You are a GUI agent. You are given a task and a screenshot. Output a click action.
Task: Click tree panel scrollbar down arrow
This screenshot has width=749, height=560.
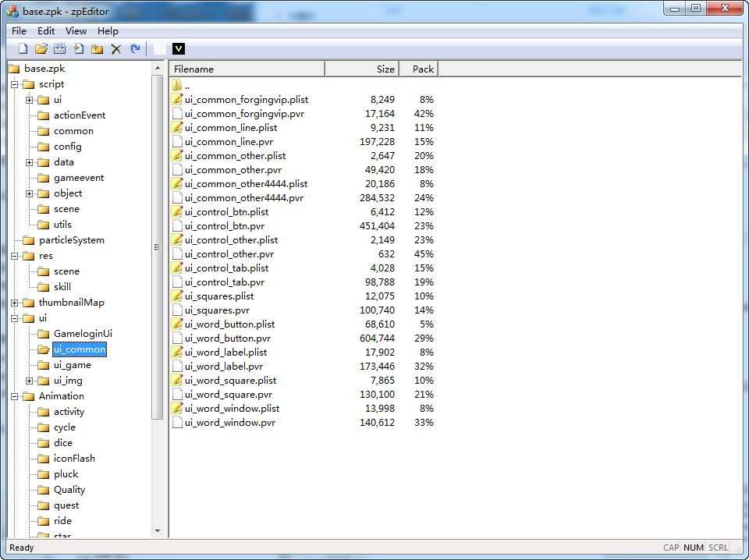[158, 531]
